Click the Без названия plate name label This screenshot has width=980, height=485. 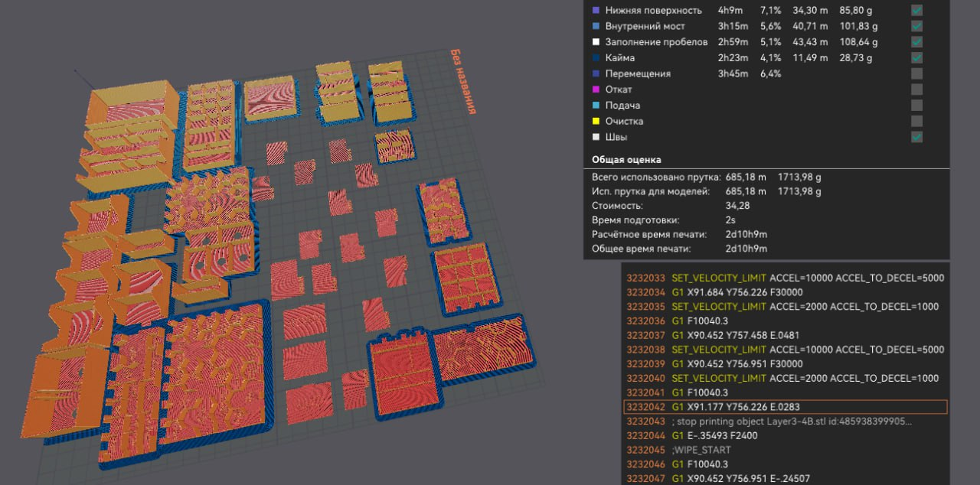[x=462, y=82]
